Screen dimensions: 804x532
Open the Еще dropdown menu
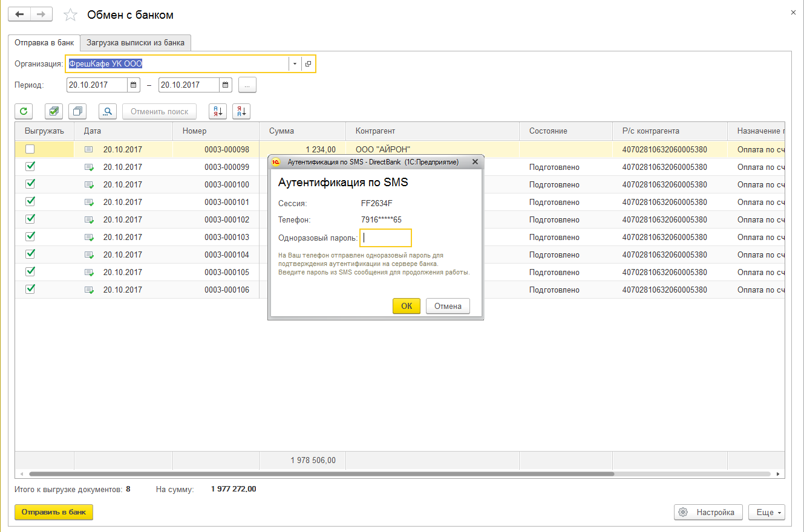click(x=766, y=512)
